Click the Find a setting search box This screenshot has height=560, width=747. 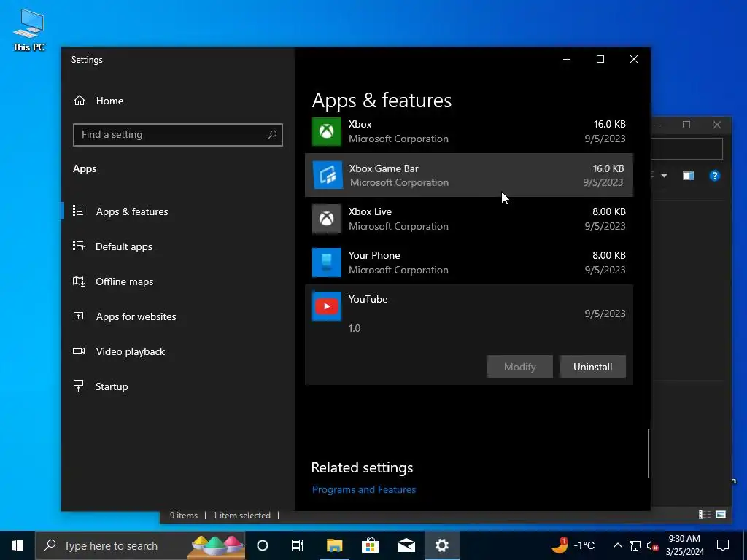click(178, 135)
